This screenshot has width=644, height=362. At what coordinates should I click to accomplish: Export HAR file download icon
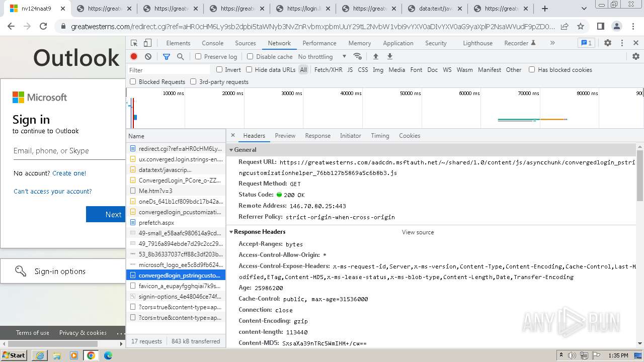[x=389, y=56]
